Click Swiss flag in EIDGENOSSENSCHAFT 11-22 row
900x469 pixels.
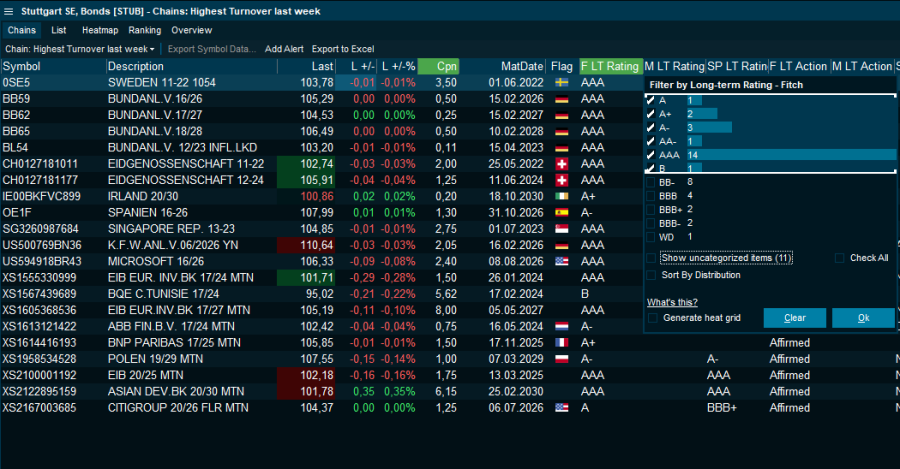point(562,163)
